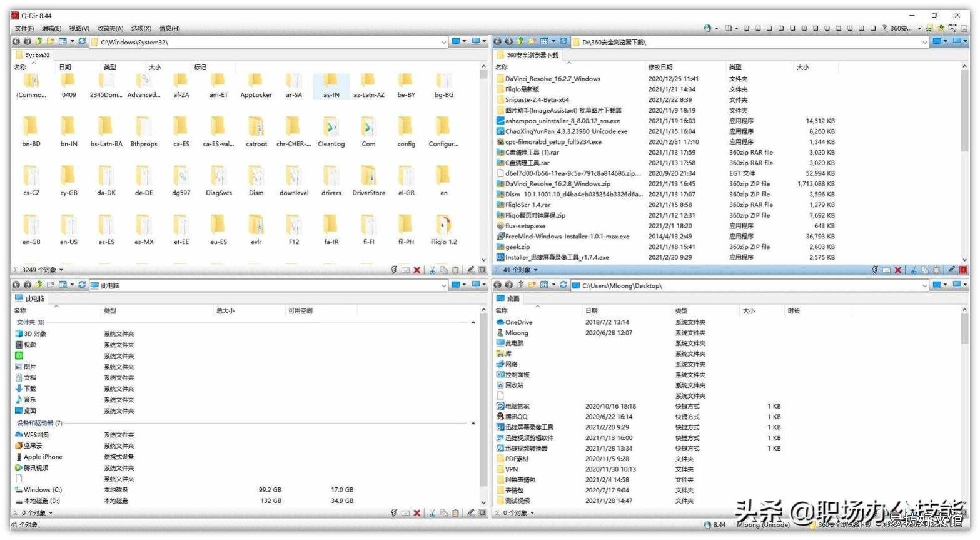Click the running-man quick link icon
The width and height of the screenshot is (980, 540).
point(884,28)
